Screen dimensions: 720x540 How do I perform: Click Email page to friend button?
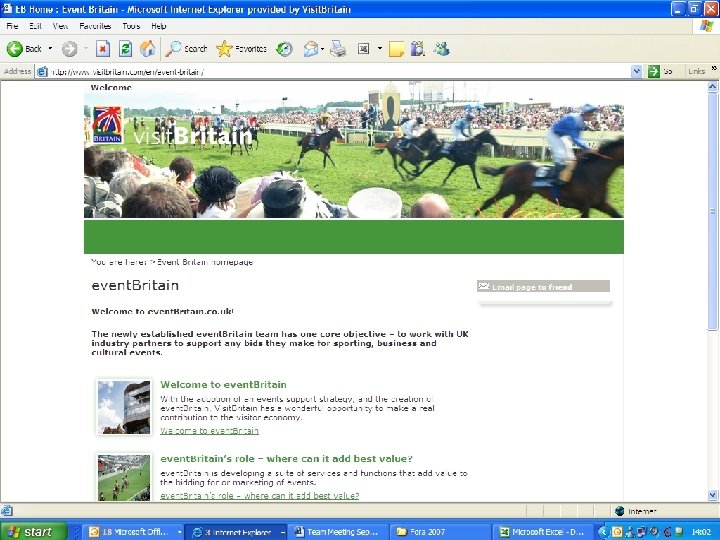pyautogui.click(x=544, y=287)
